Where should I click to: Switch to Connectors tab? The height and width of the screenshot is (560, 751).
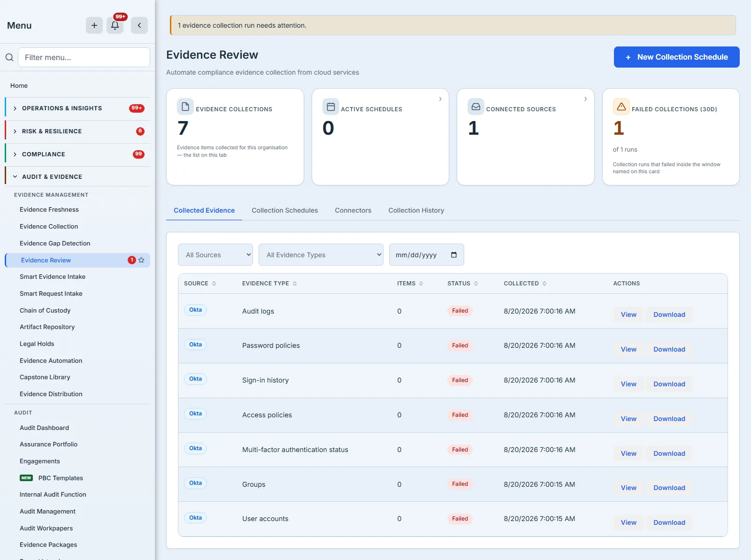(x=353, y=210)
